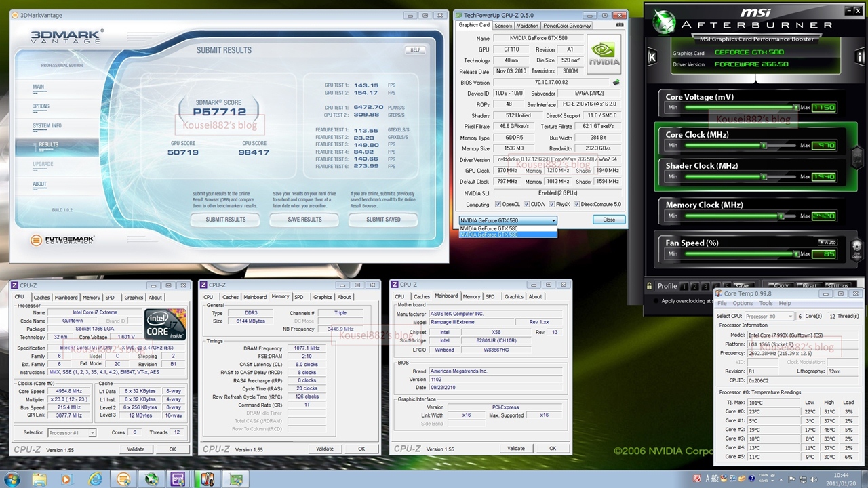Switch to the Validation tab in GPU-Z
The width and height of the screenshot is (868, 488).
(528, 26)
